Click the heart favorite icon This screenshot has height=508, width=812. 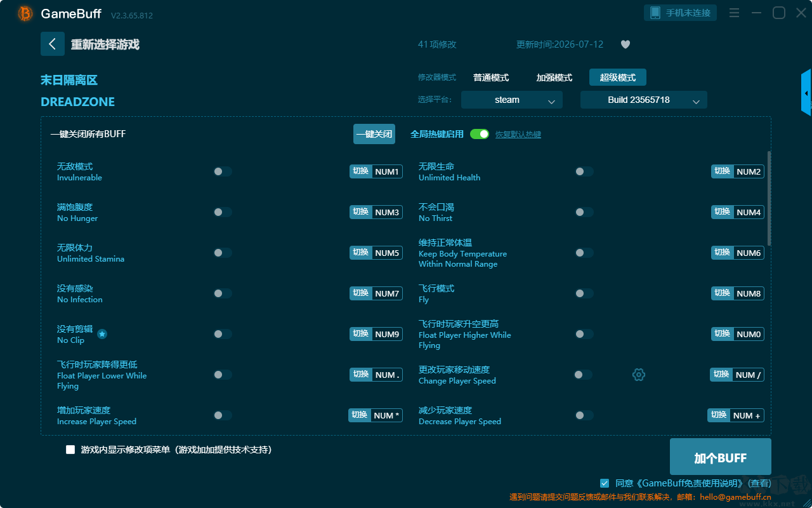(x=625, y=44)
